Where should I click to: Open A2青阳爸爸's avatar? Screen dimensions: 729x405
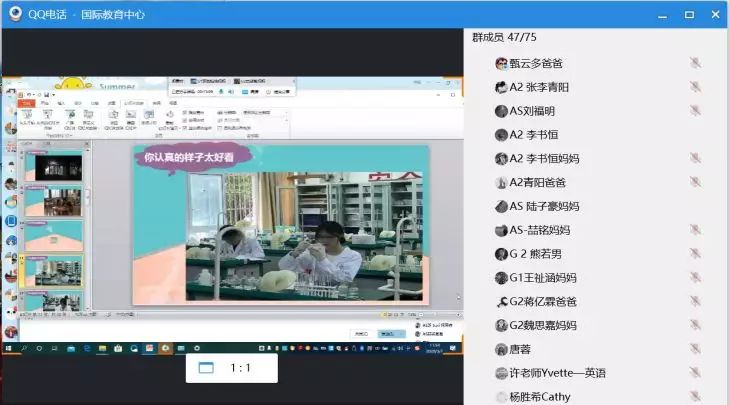click(x=501, y=182)
